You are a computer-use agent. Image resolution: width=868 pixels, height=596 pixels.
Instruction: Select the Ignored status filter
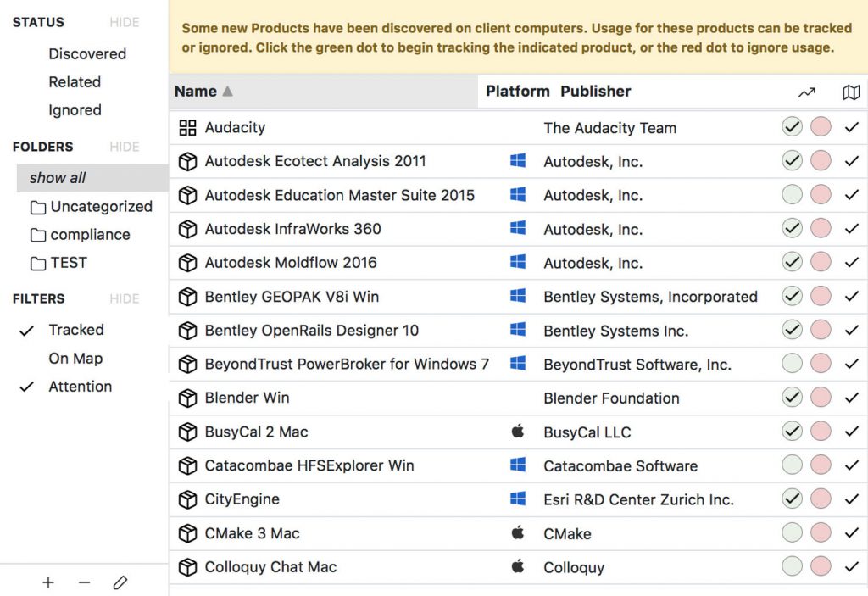pos(75,110)
